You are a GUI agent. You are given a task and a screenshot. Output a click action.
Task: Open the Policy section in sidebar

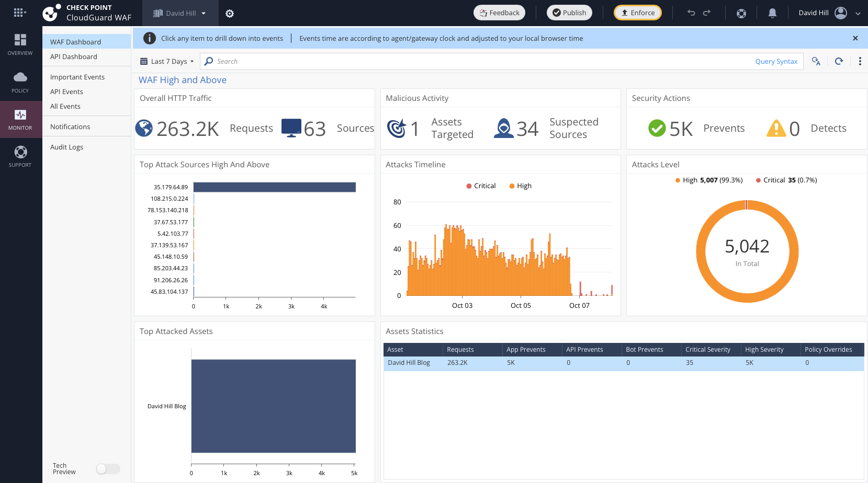click(20, 82)
